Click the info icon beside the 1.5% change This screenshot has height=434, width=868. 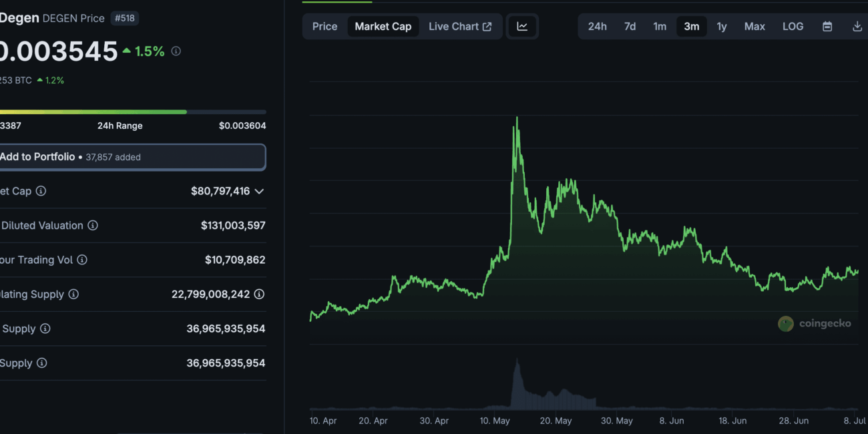(176, 51)
